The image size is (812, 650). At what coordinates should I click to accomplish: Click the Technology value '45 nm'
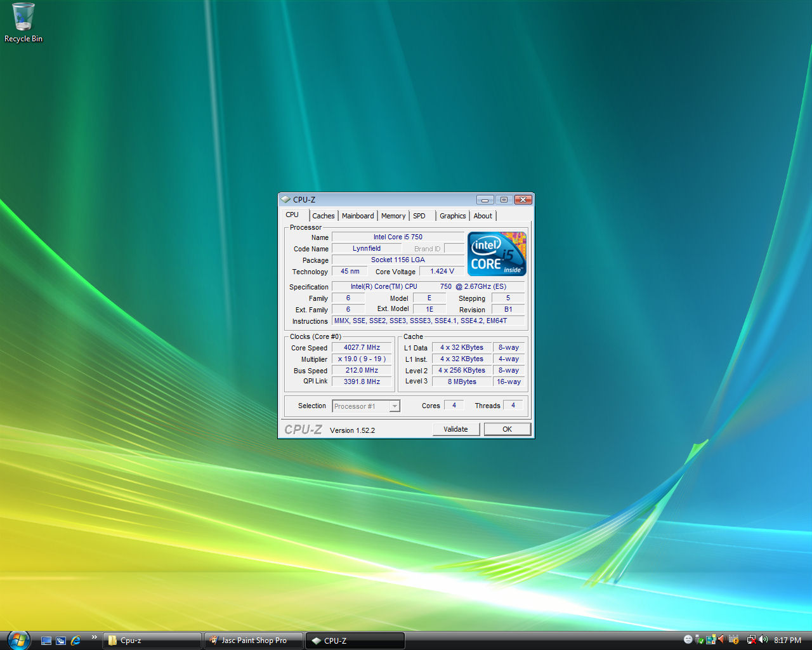(x=350, y=271)
